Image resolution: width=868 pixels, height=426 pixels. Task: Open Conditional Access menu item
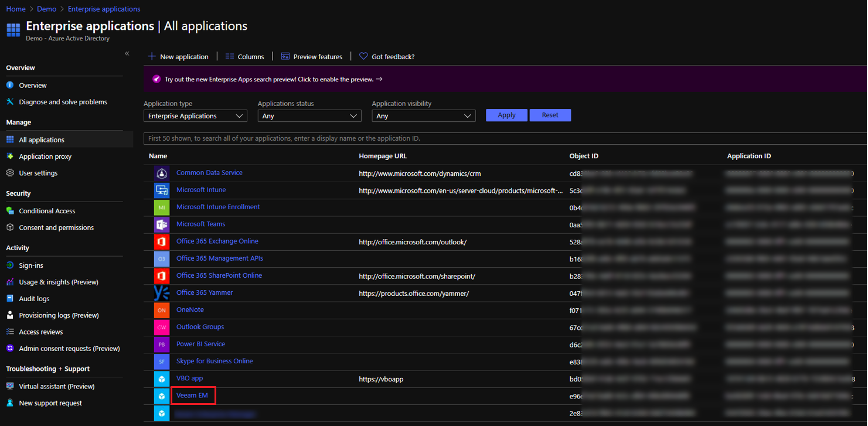point(47,211)
